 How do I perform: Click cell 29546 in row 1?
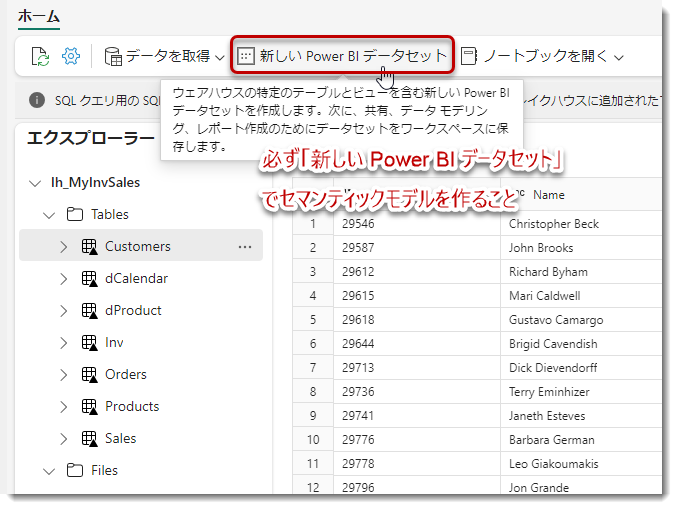[417, 224]
